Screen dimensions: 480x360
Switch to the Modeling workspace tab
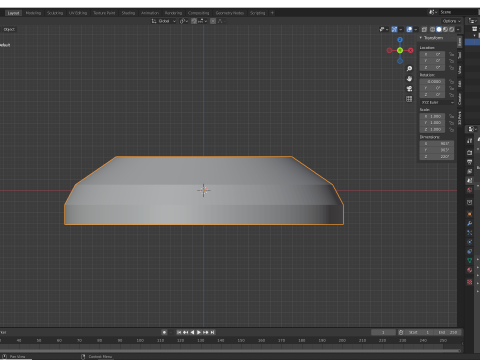click(x=33, y=13)
